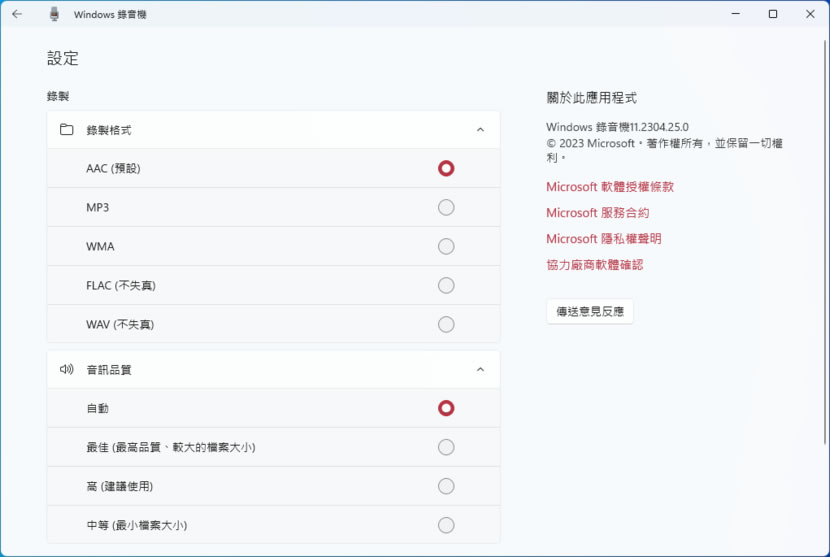The width and height of the screenshot is (830, 557).
Task: Maximize the Windows 錄音機 window
Action: pyautogui.click(x=773, y=14)
